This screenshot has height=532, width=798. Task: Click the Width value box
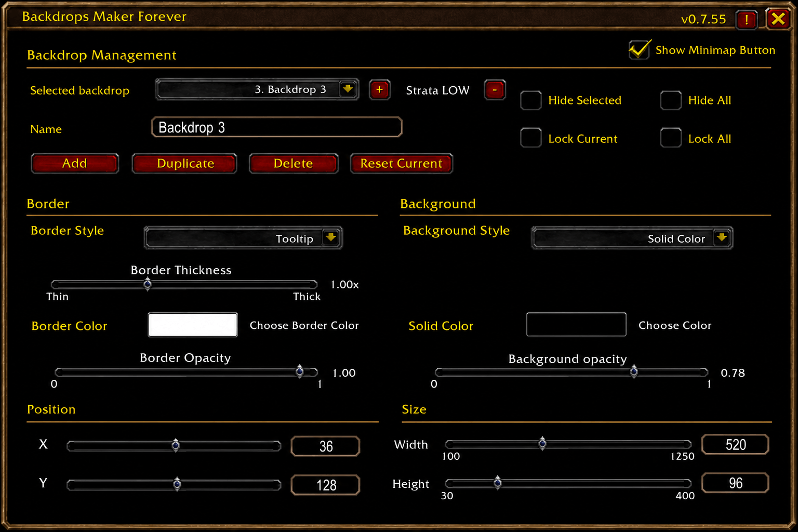click(735, 445)
